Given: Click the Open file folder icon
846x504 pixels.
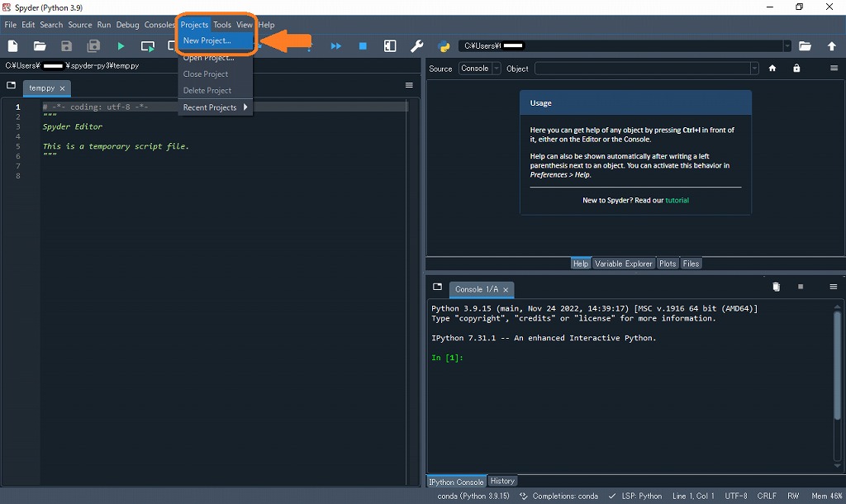Looking at the screenshot, I should [40, 46].
